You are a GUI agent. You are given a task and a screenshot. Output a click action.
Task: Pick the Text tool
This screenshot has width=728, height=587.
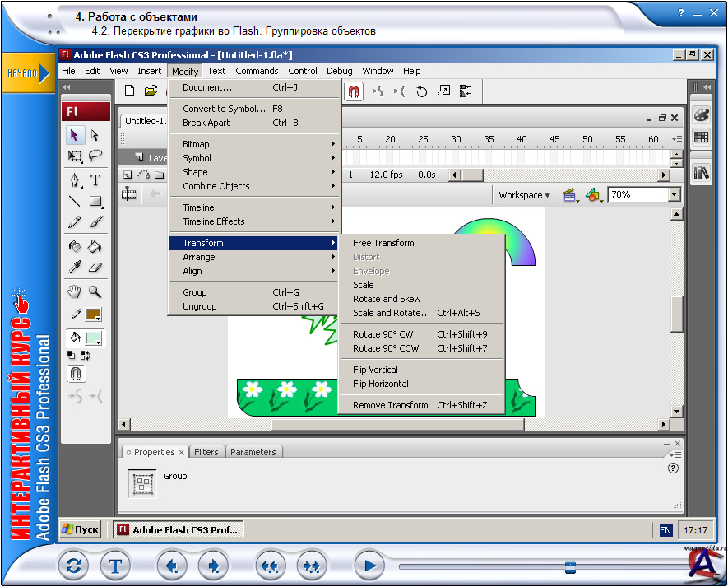click(x=95, y=179)
